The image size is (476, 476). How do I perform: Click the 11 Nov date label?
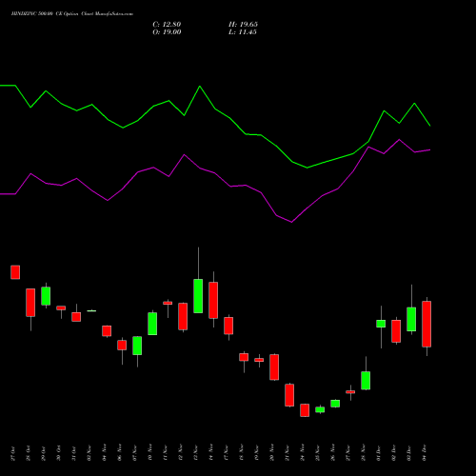coord(165,453)
